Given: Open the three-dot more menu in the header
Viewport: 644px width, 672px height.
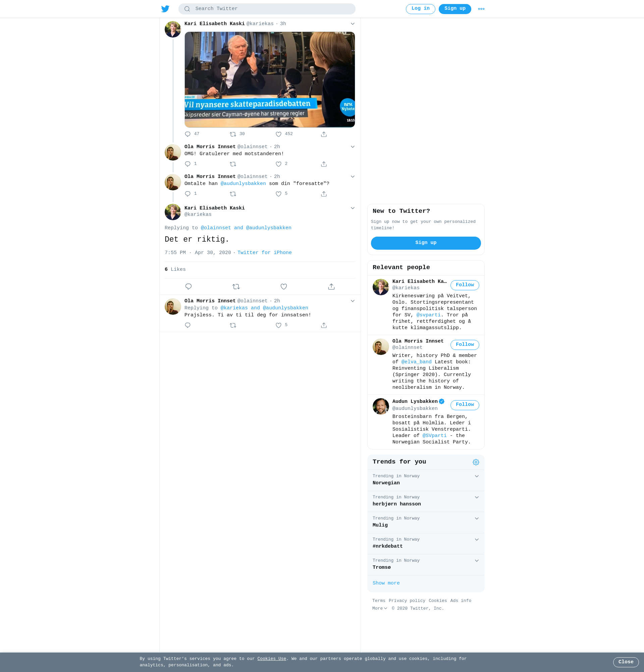Looking at the screenshot, I should [x=481, y=9].
